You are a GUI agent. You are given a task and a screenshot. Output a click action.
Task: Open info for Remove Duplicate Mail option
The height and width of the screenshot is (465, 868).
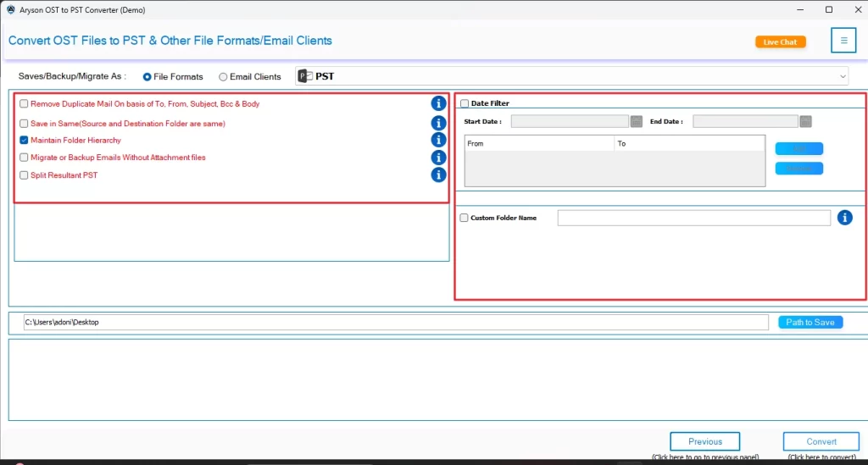pos(438,103)
